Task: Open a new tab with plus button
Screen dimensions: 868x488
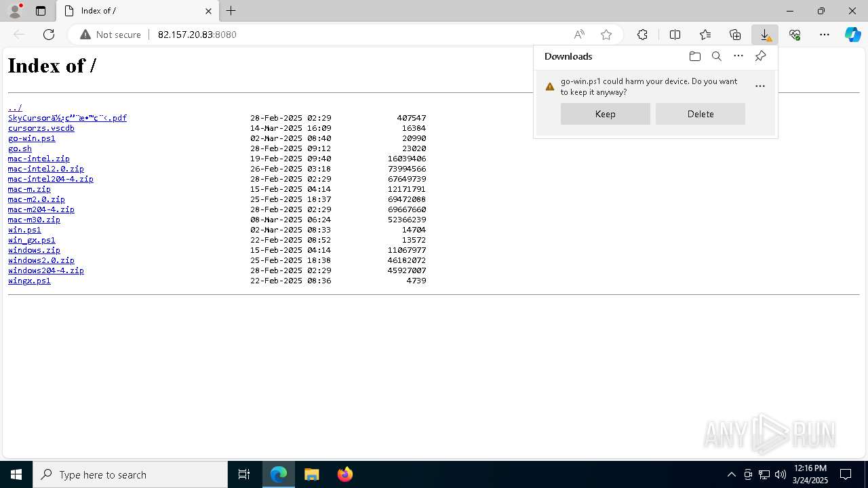Action: (231, 11)
